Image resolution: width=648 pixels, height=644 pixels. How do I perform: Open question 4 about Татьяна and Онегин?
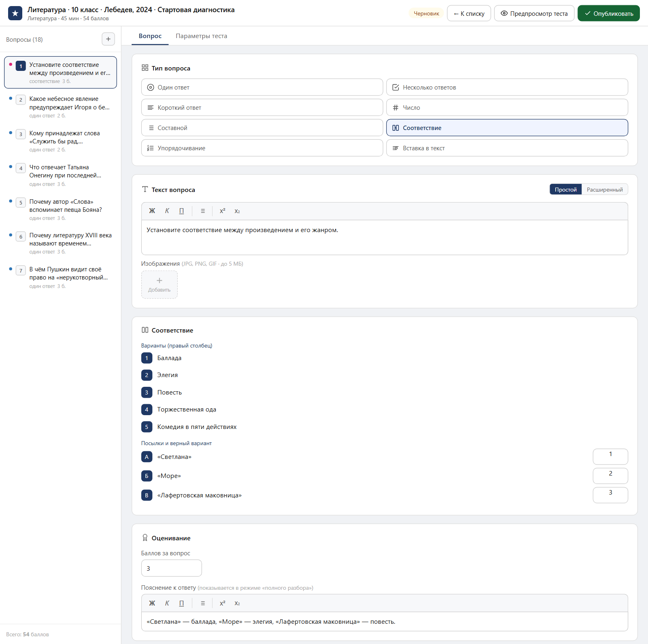(60, 175)
